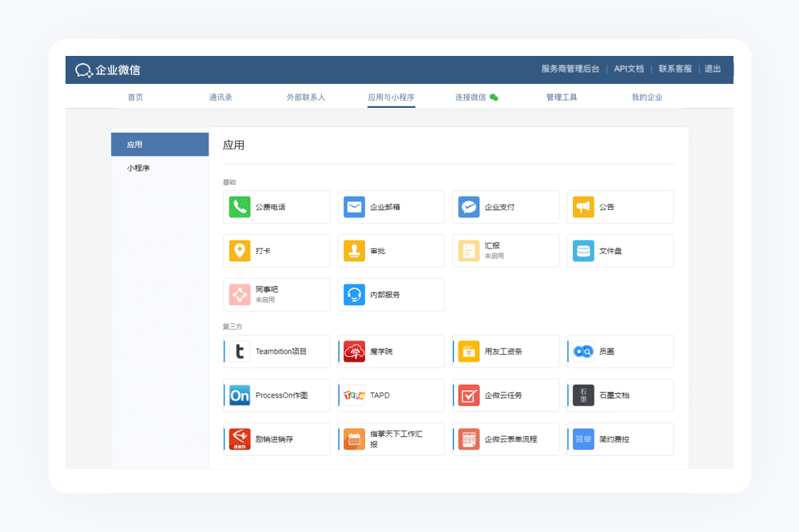The image size is (799, 532).
Task: Open the ProcessOn作图 icon
Action: tap(240, 395)
